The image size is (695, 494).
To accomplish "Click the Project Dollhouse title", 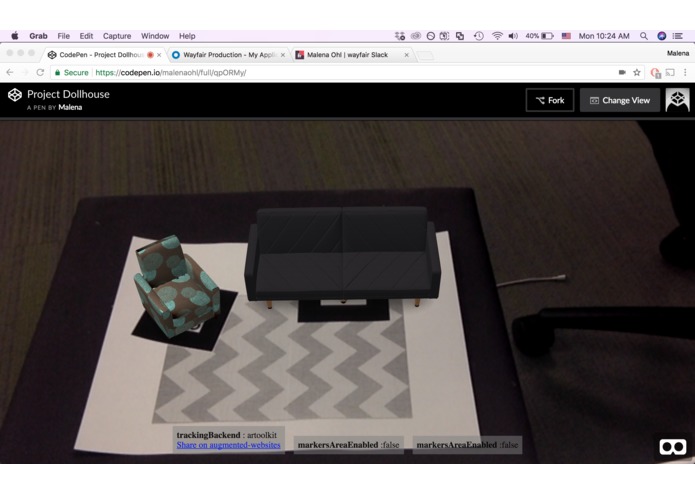I will coord(68,94).
